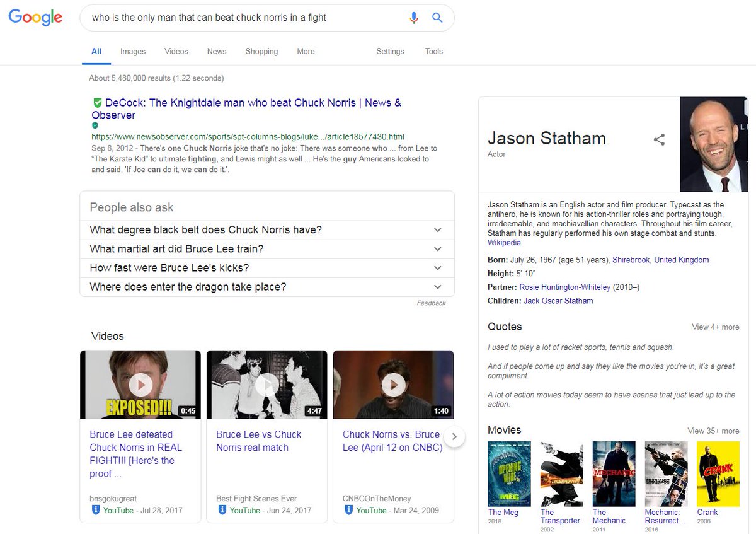
Task: Start voice search with the microphone icon
Action: [414, 18]
